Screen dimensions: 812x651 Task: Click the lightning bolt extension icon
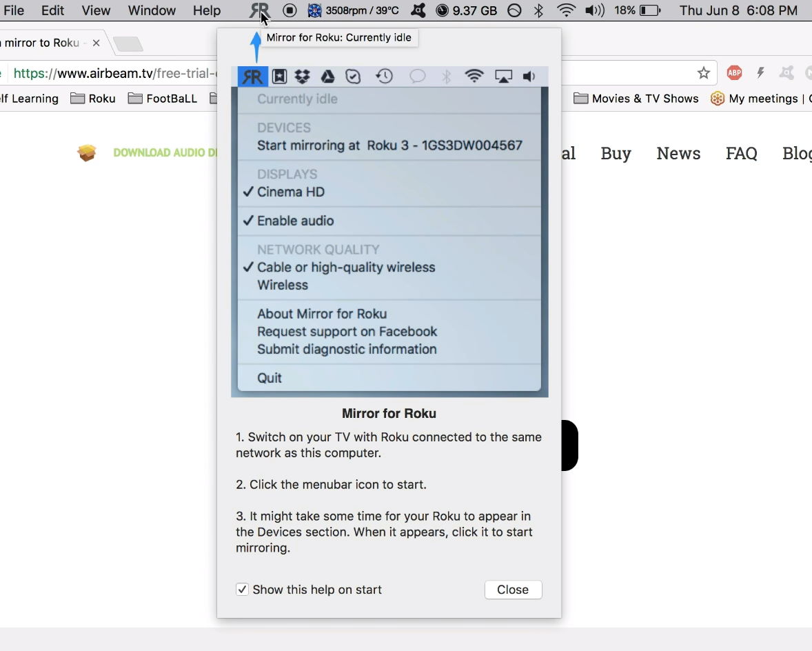point(760,73)
